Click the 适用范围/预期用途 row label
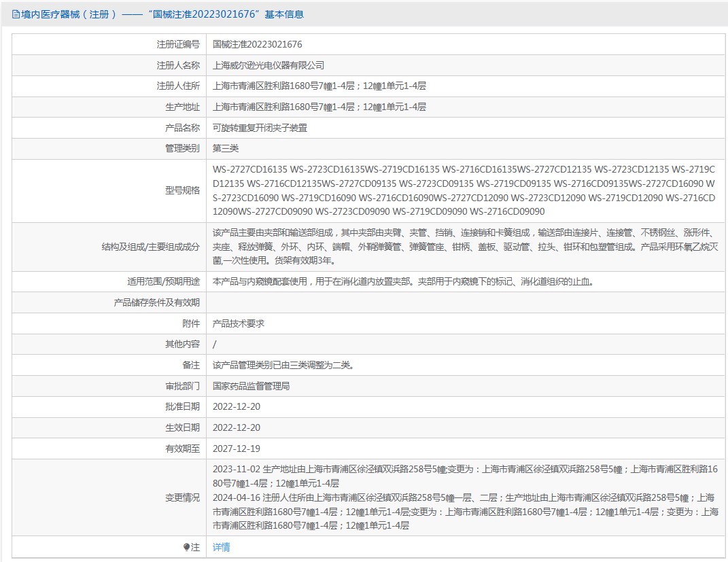Image resolution: width=728 pixels, height=562 pixels. point(163,282)
